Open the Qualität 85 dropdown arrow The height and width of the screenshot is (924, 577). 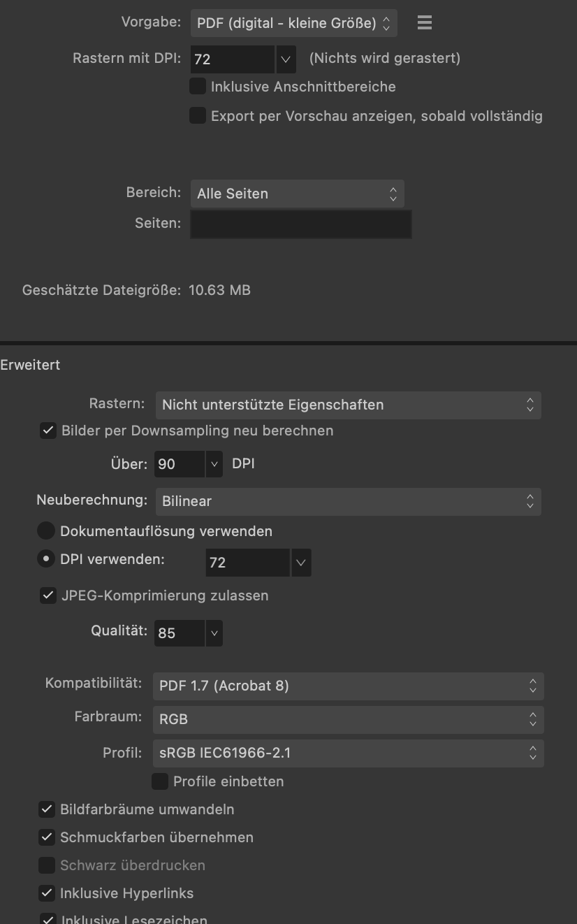[214, 633]
